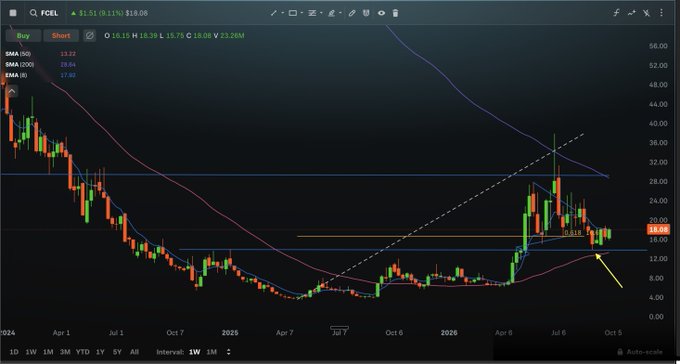Collapse the indicator legend chevron

tap(12, 91)
